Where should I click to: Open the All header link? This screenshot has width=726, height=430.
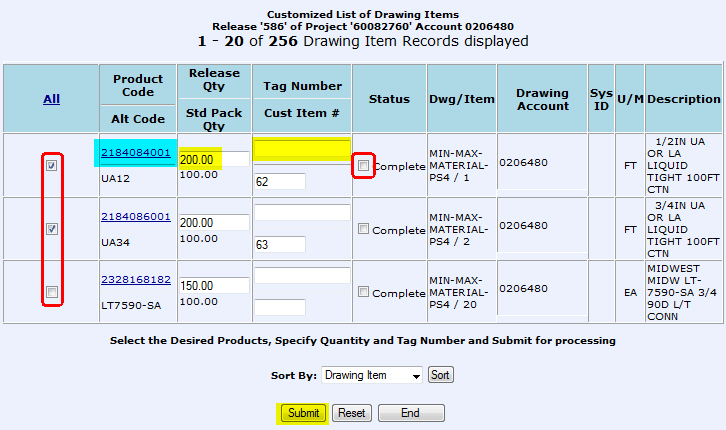(51, 99)
